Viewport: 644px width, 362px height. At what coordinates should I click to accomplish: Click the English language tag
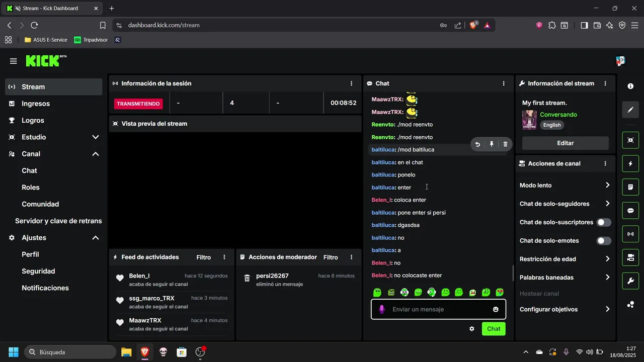[552, 125]
